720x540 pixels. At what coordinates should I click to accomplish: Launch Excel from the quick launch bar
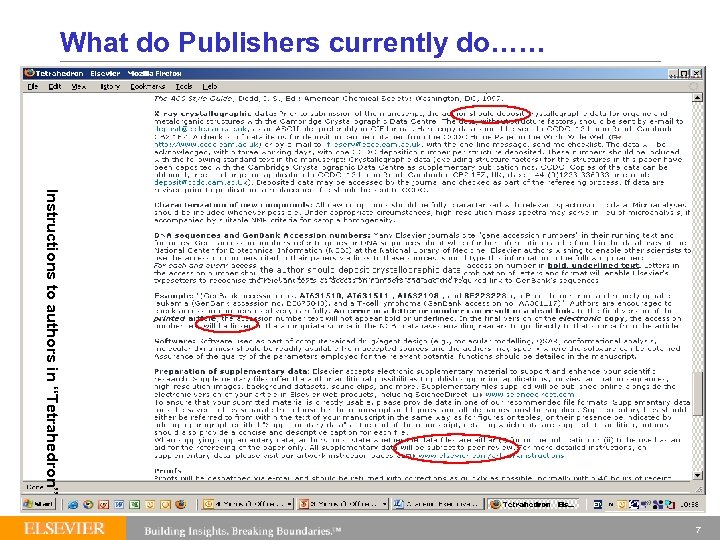click(x=135, y=504)
